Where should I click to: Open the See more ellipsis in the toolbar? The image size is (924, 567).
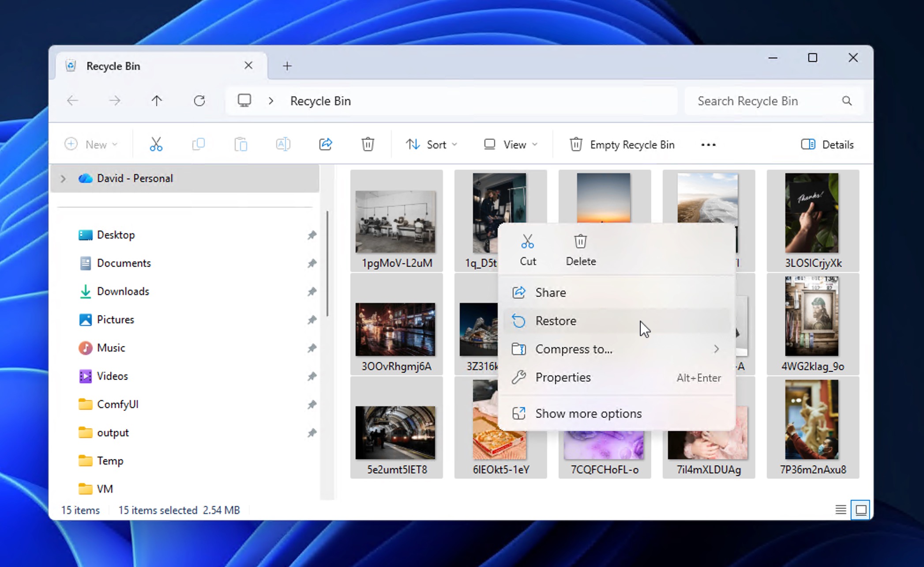[708, 144]
